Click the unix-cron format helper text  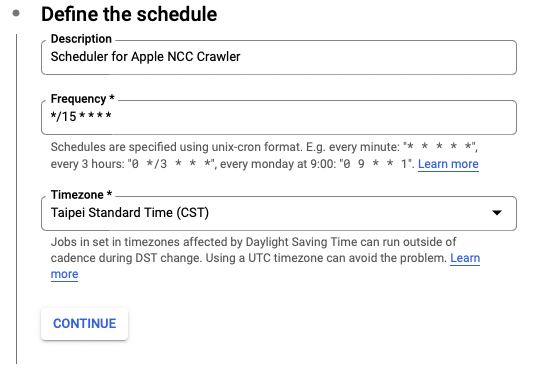tap(264, 155)
